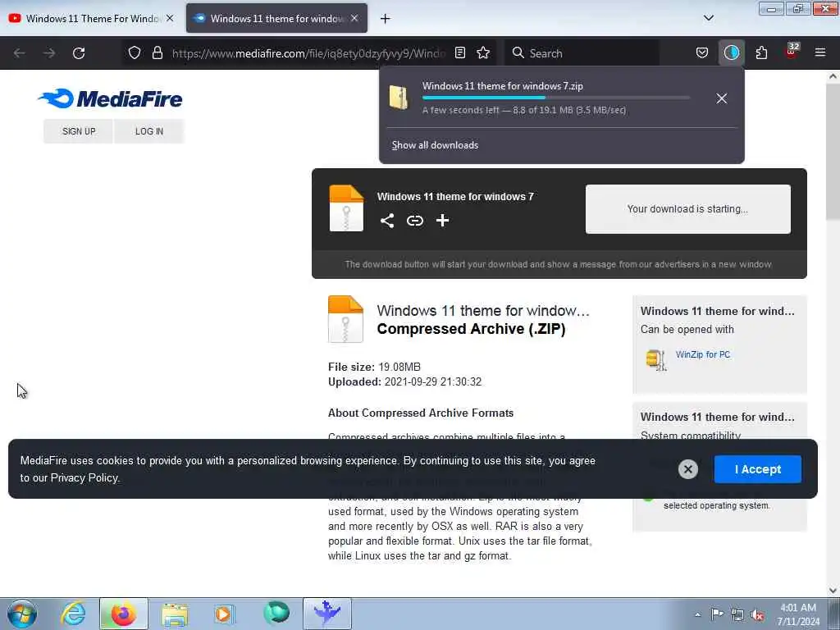Launch Internet Explorer from taskbar
This screenshot has height=630, width=840.
pyautogui.click(x=73, y=614)
